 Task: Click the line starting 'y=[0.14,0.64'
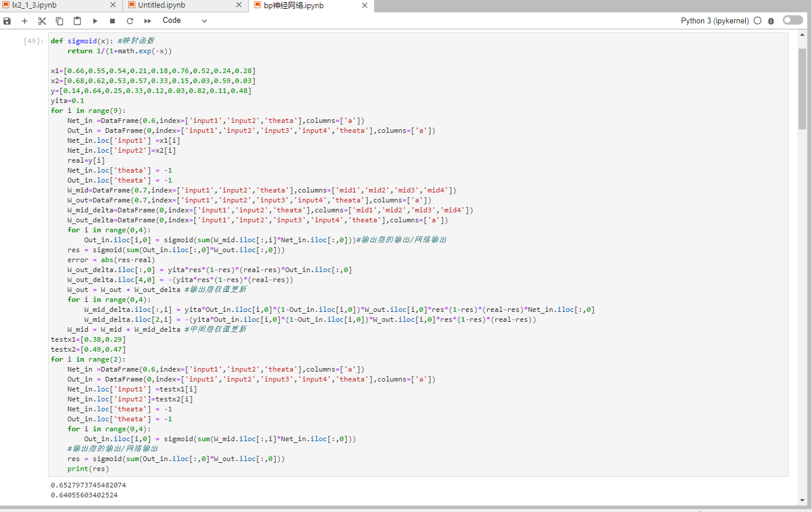coord(151,91)
